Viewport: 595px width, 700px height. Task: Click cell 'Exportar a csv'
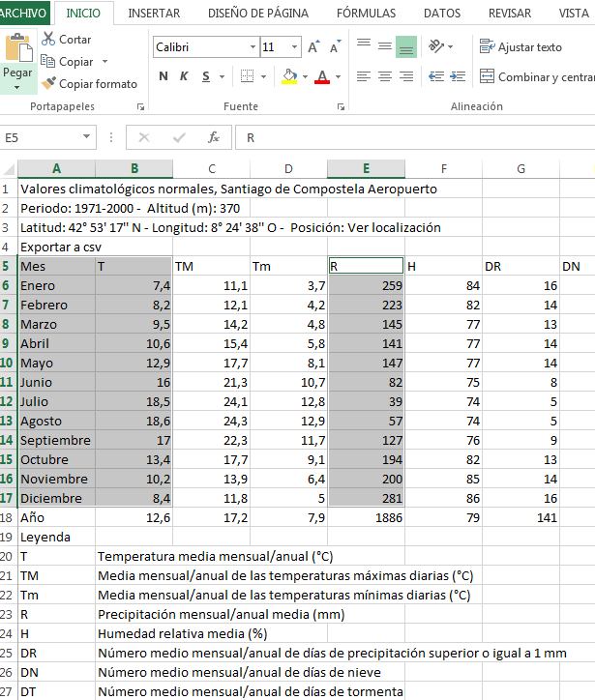pyautogui.click(x=57, y=247)
